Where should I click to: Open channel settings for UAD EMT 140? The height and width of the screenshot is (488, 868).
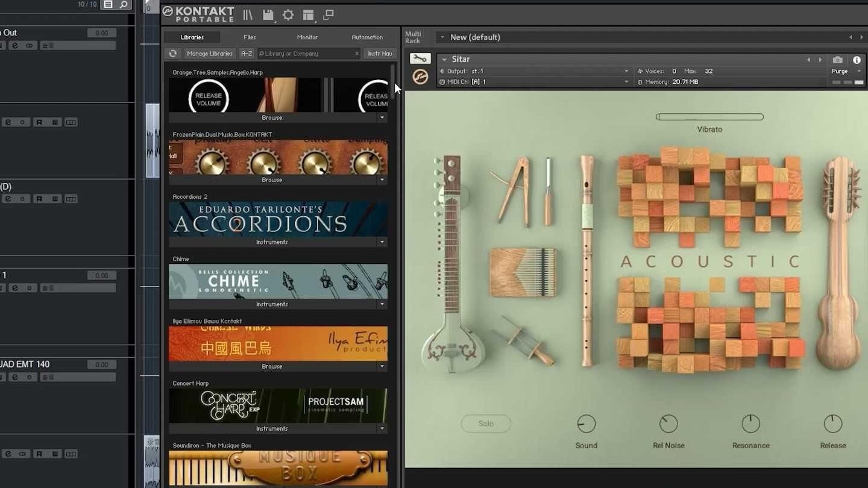[x=15, y=377]
